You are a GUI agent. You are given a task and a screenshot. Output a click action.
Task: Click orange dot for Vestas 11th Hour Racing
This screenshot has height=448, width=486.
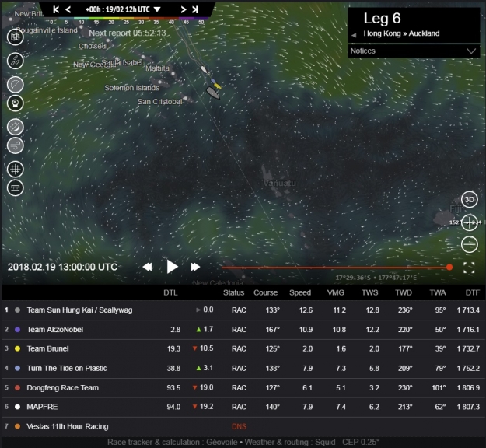pyautogui.click(x=17, y=426)
